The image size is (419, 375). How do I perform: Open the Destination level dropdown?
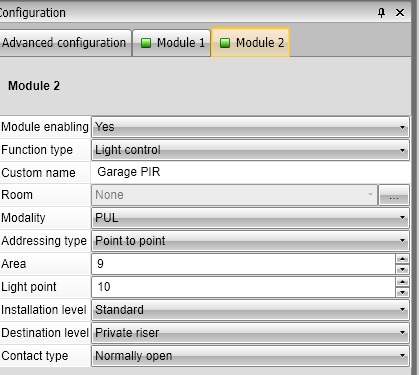click(250, 333)
